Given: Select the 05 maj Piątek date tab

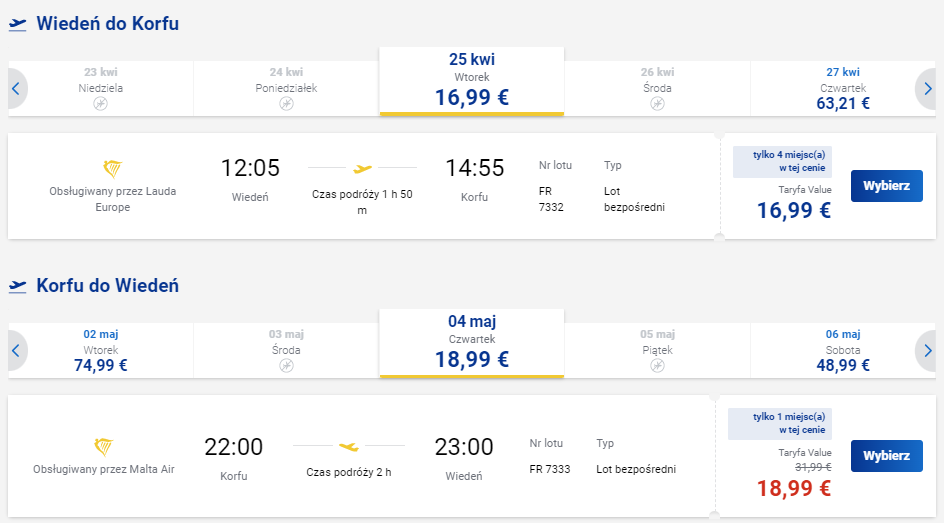Looking at the screenshot, I should 657,350.
